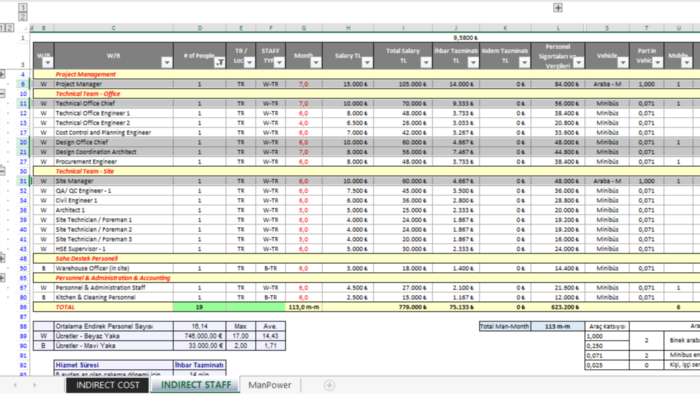Screen dimensions: 700x394
Task: Click the next sheet tab arrow
Action: coord(34,385)
